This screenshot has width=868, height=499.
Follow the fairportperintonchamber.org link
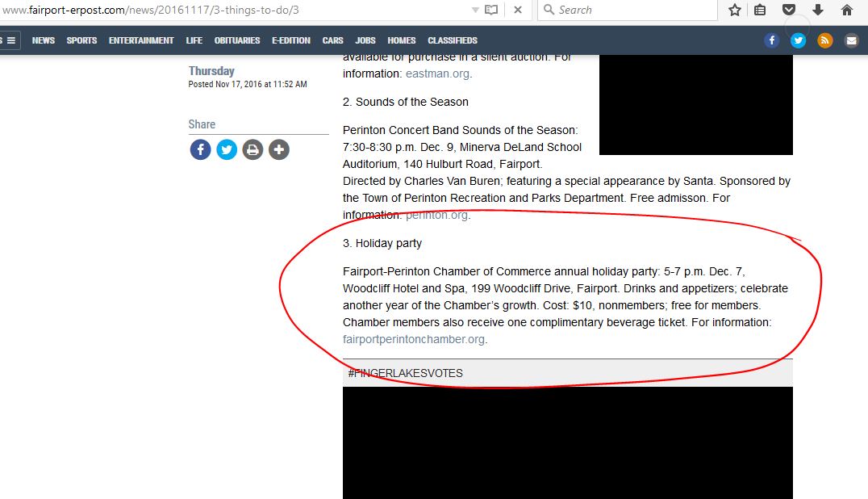[414, 339]
